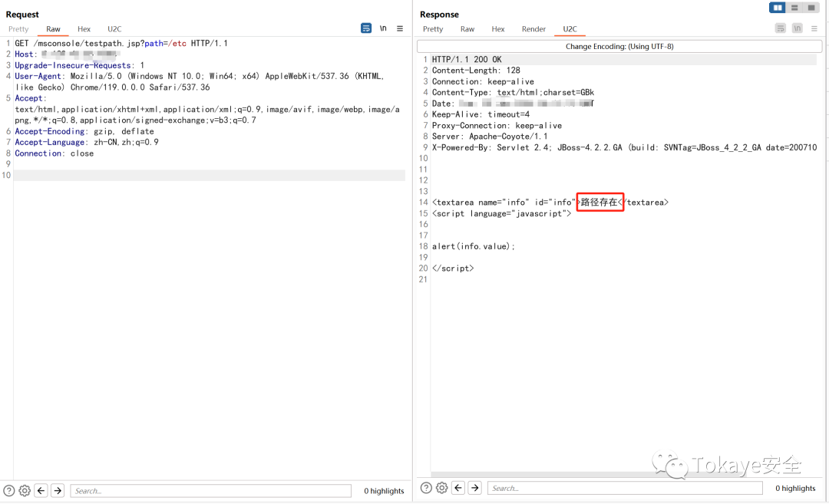This screenshot has width=829, height=504.
Task: Click the Host header line
Action: pyautogui.click(x=67, y=54)
